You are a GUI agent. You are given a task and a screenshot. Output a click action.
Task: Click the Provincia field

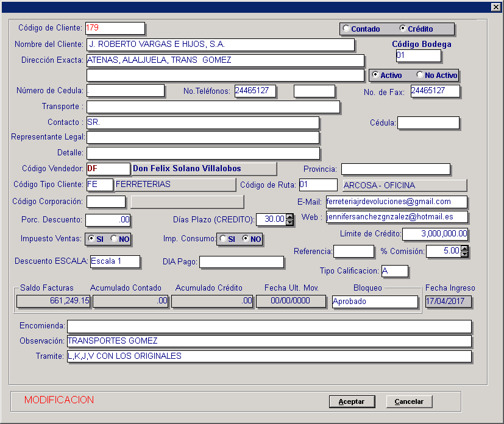(x=396, y=169)
